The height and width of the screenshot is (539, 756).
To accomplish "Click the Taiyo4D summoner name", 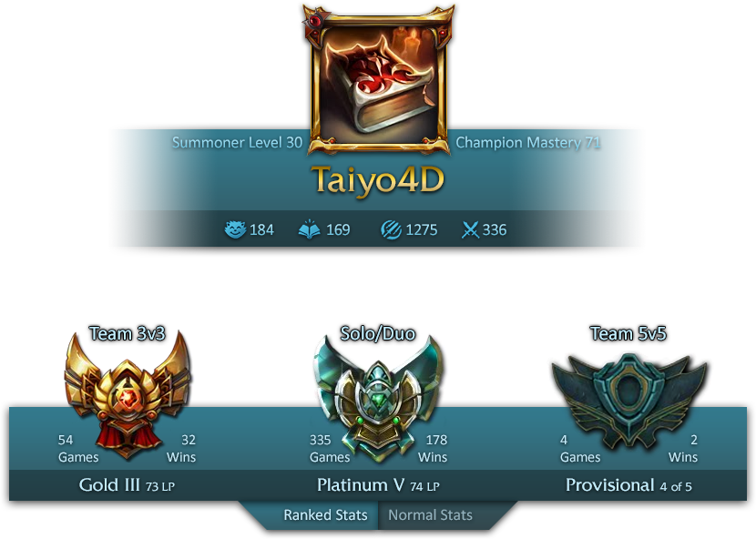I will click(x=377, y=180).
